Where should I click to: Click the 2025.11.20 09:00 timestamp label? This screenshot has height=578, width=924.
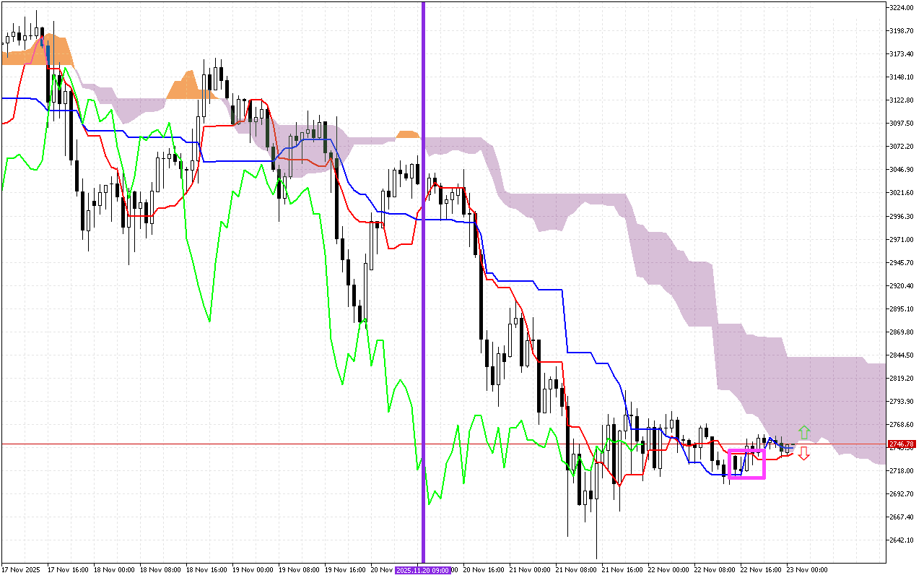(422, 570)
